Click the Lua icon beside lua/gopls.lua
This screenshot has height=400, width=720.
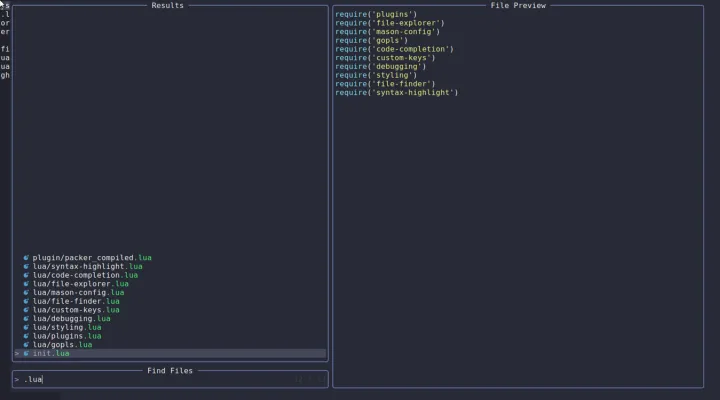pos(26,345)
